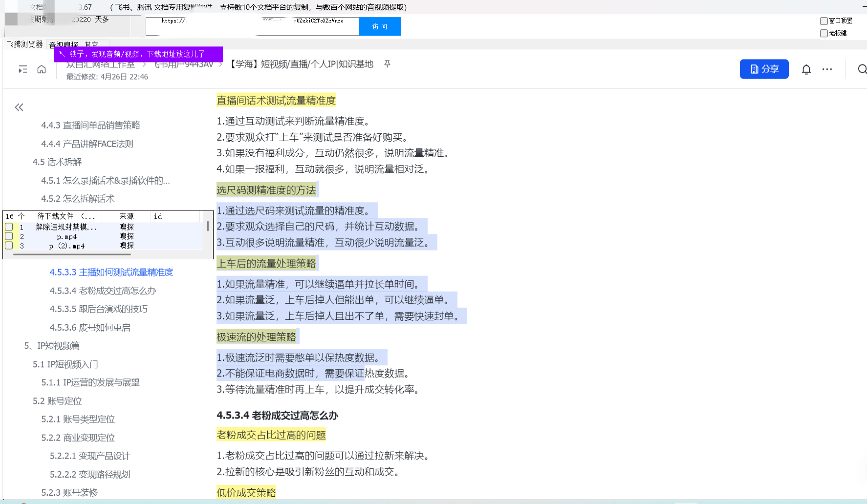Image resolution: width=867 pixels, height=504 pixels.
Task: Collapse the sidebar with the double-chevron icon
Action: tap(19, 107)
